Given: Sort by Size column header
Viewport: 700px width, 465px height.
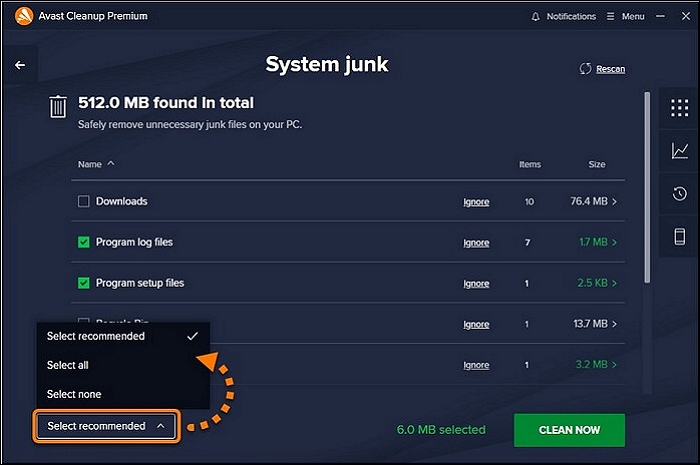Looking at the screenshot, I should click(x=596, y=165).
